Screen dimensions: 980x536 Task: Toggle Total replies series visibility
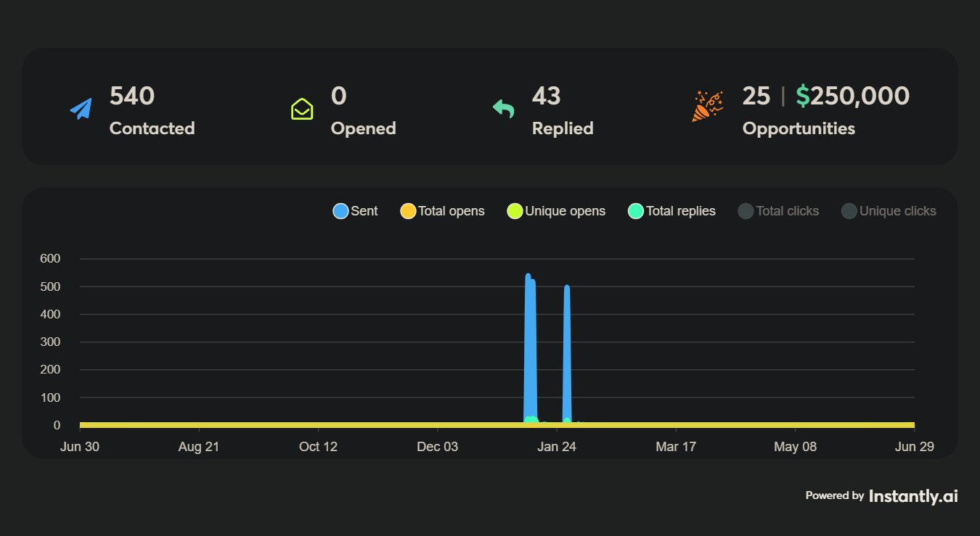click(x=671, y=211)
